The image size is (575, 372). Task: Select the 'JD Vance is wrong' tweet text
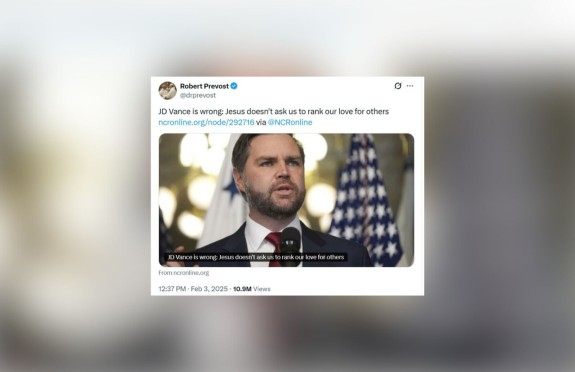pos(274,112)
